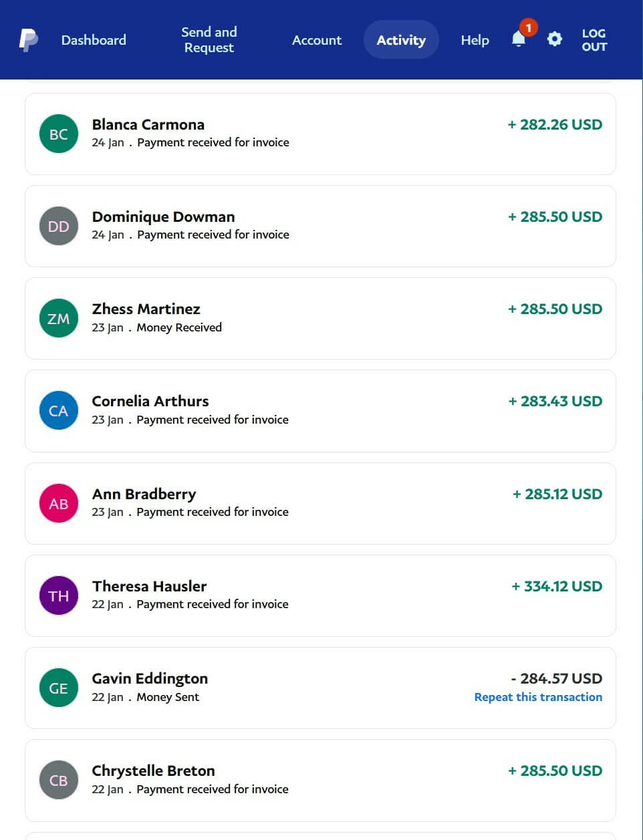
Task: Click Dominique Dowman's DD avatar
Action: [x=59, y=226]
